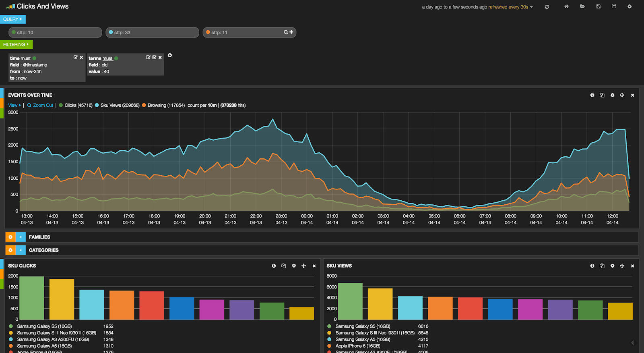The width and height of the screenshot is (644, 353).
Task: Toggle Sku Views series in chart legend
Action: pyautogui.click(x=117, y=105)
